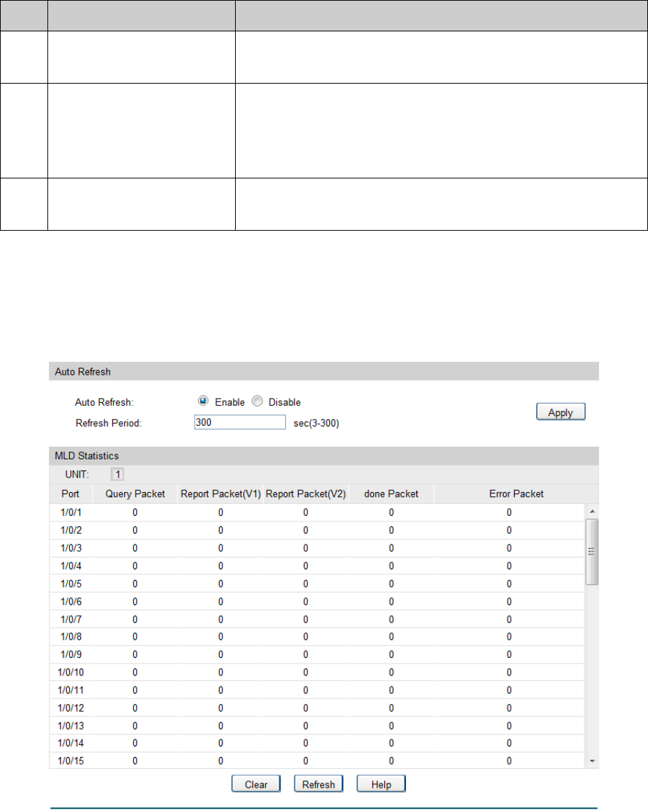Select UNIT 1 in MLD Statistics

(x=118, y=475)
